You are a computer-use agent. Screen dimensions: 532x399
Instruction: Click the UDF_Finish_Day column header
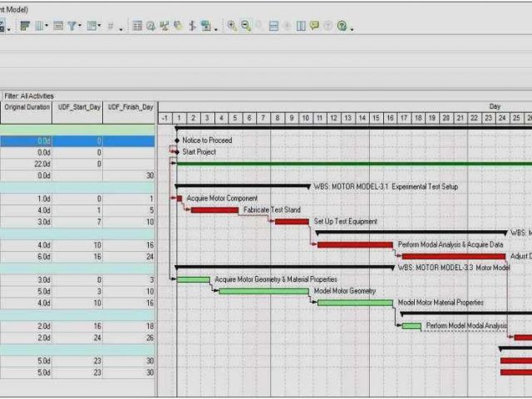[x=129, y=107]
